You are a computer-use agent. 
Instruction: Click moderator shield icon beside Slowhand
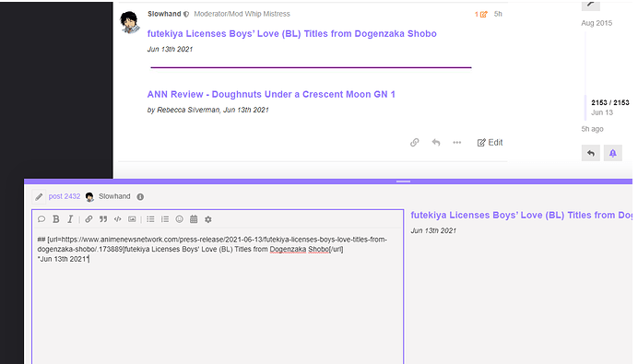pyautogui.click(x=186, y=14)
